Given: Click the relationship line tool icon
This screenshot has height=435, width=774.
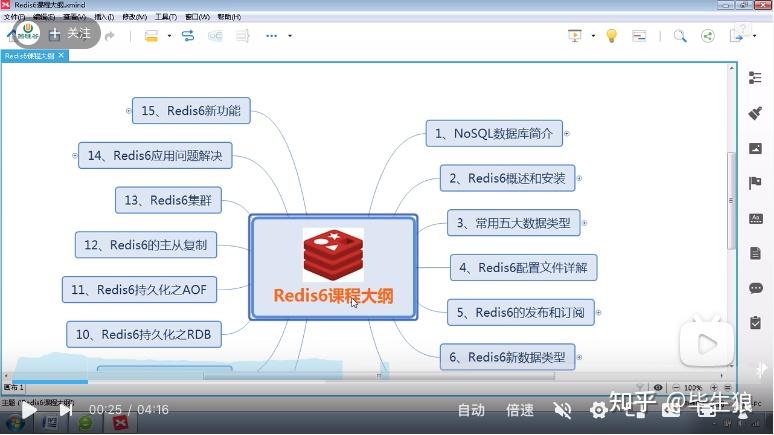Looking at the screenshot, I should pyautogui.click(x=188, y=36).
